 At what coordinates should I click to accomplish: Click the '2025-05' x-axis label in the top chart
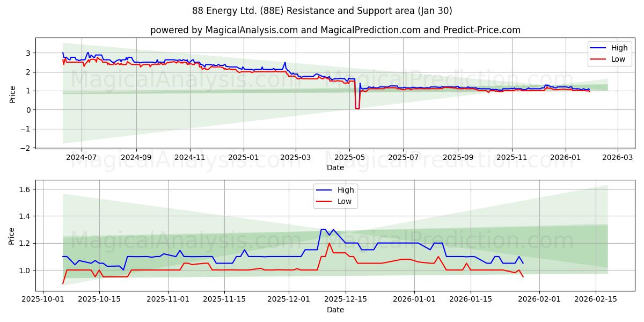coord(350,158)
